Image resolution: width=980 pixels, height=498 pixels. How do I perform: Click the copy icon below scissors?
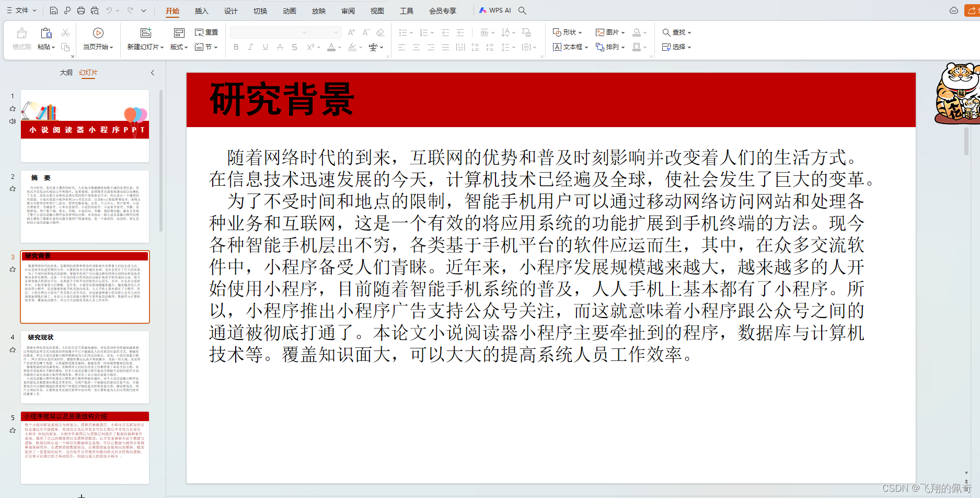(65, 47)
